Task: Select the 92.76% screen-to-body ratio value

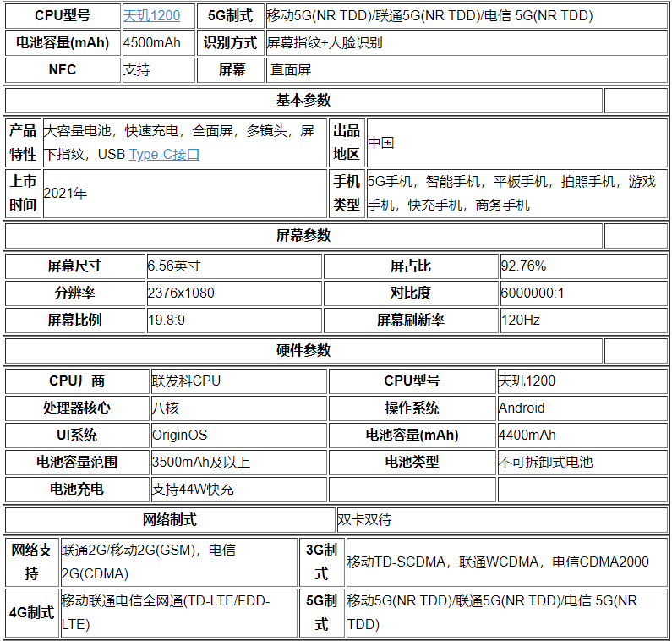Action: (523, 266)
